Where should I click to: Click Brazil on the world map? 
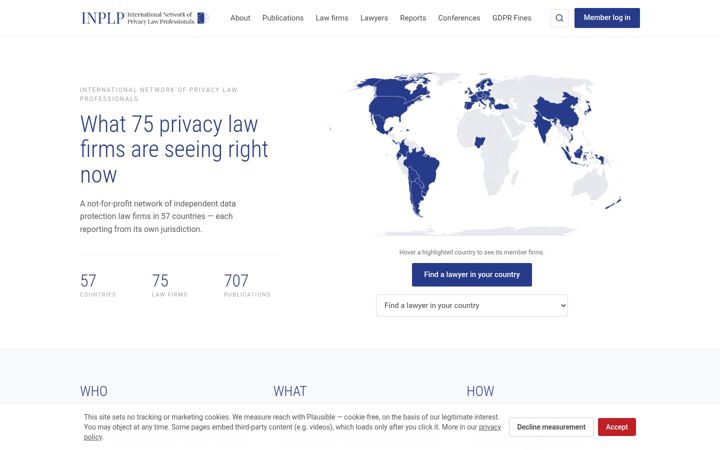(x=422, y=168)
